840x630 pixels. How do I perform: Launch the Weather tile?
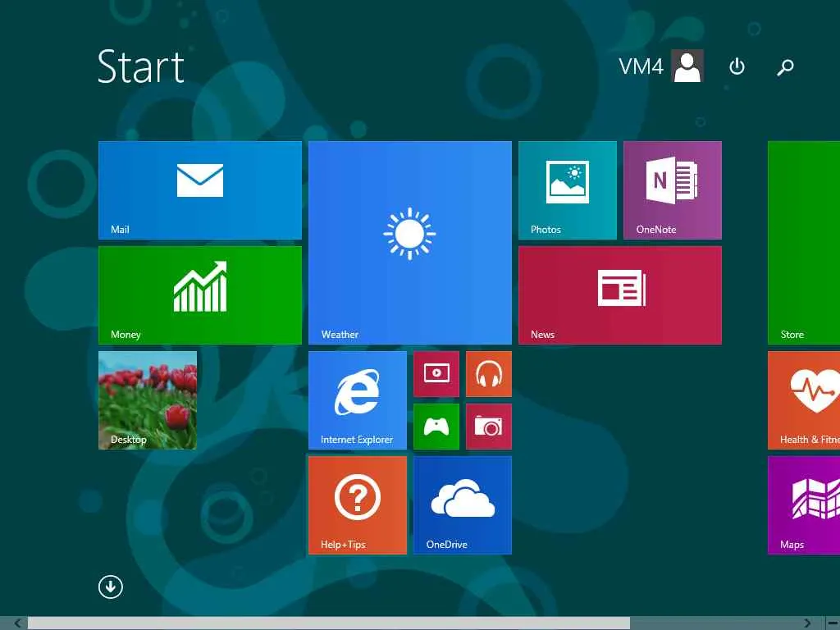[410, 243]
